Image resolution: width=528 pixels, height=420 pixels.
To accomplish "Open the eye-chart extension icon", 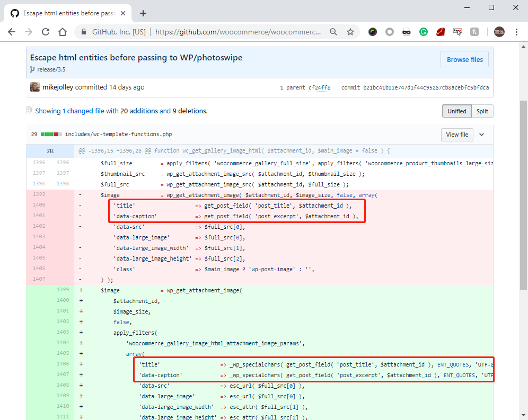I will 457,32.
